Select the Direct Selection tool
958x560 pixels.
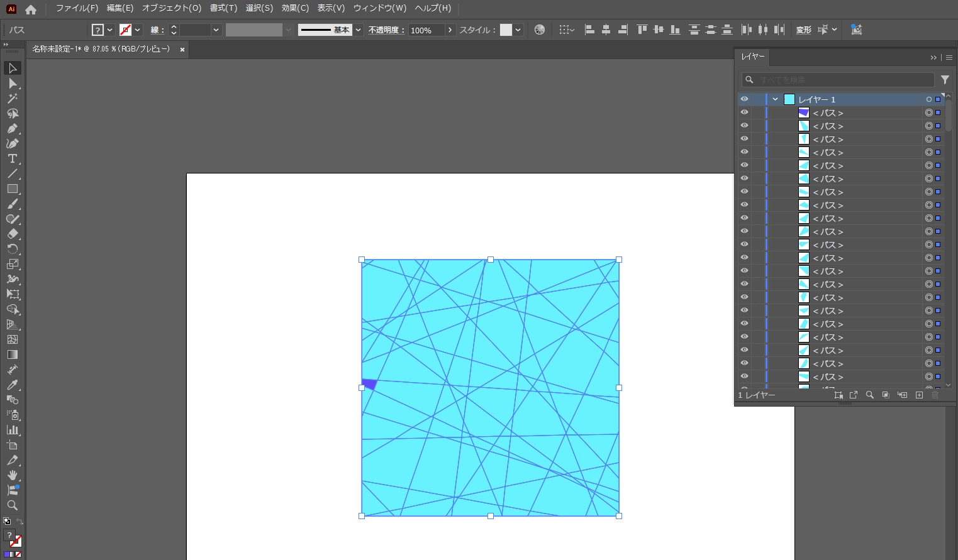tap(13, 83)
